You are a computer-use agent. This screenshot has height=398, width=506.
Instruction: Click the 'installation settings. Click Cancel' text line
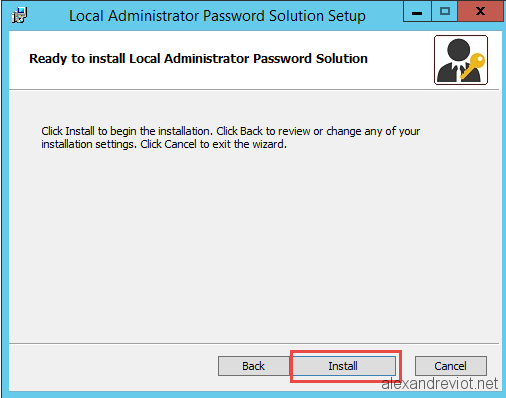pos(164,144)
